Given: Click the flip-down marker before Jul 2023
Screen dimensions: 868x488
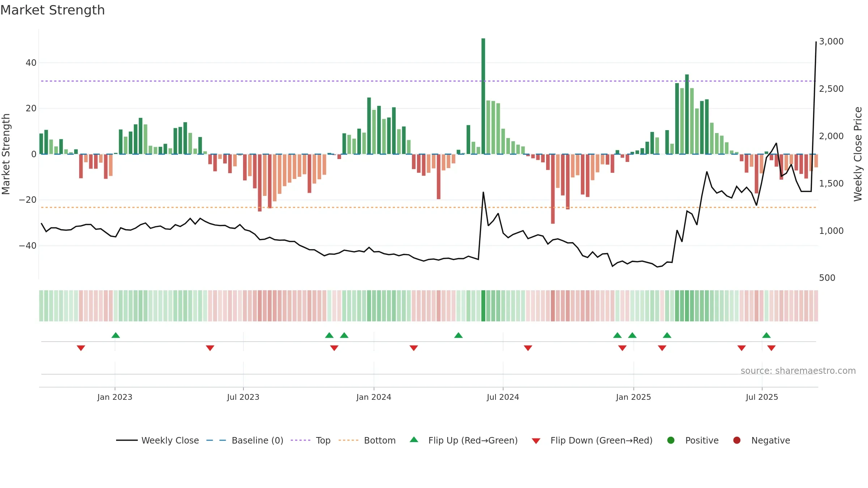Looking at the screenshot, I should 210,348.
